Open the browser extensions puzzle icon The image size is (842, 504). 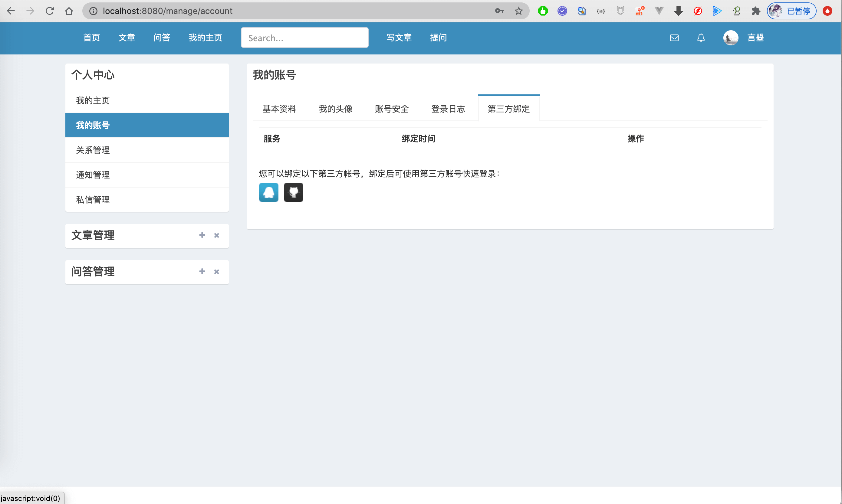[x=756, y=11]
